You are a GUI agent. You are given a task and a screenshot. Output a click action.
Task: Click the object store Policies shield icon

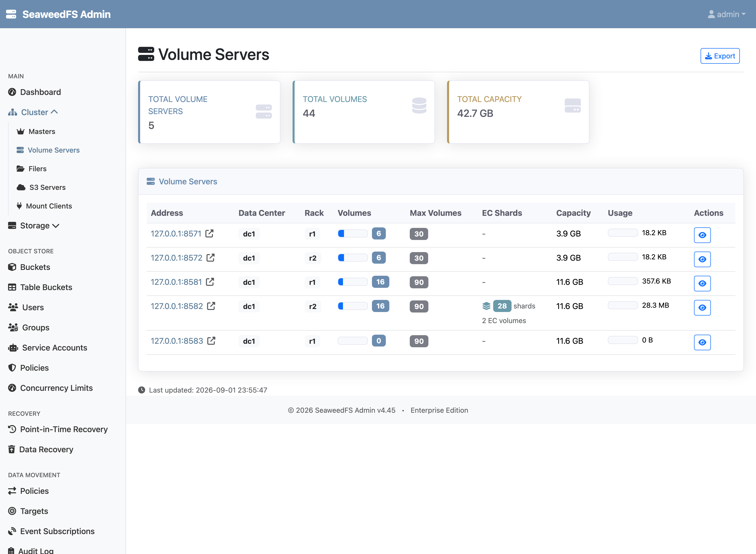pos(12,368)
